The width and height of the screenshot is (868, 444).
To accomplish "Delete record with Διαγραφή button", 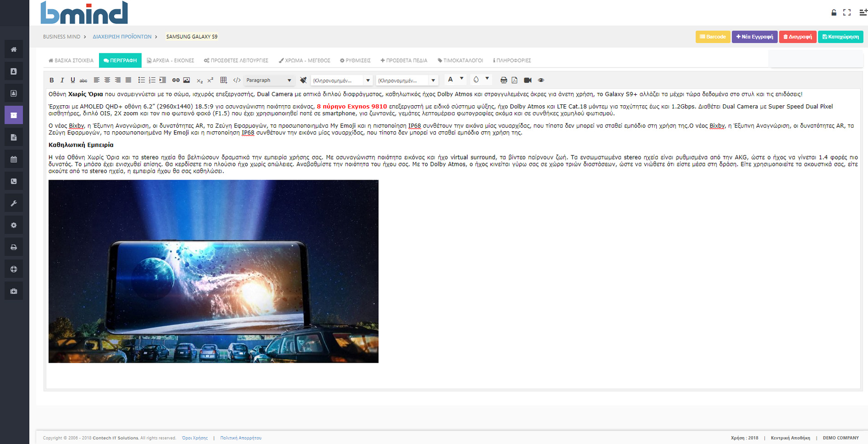I will coord(798,37).
